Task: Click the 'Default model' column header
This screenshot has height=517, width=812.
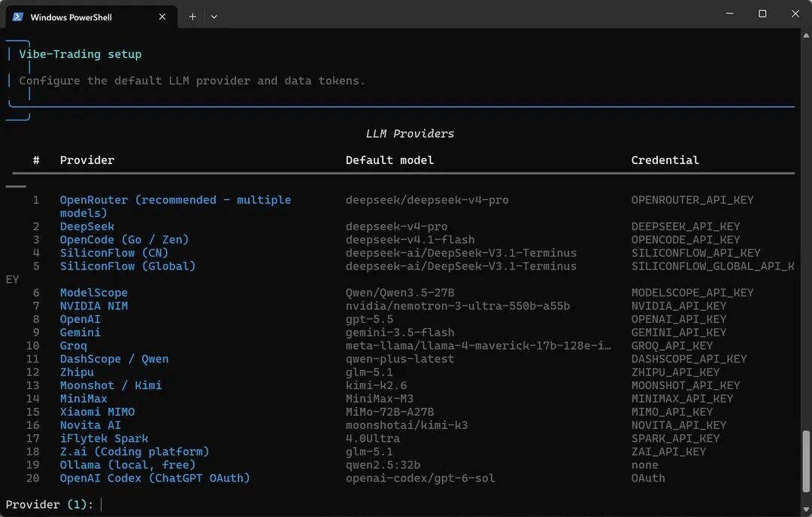Action: [x=389, y=160]
